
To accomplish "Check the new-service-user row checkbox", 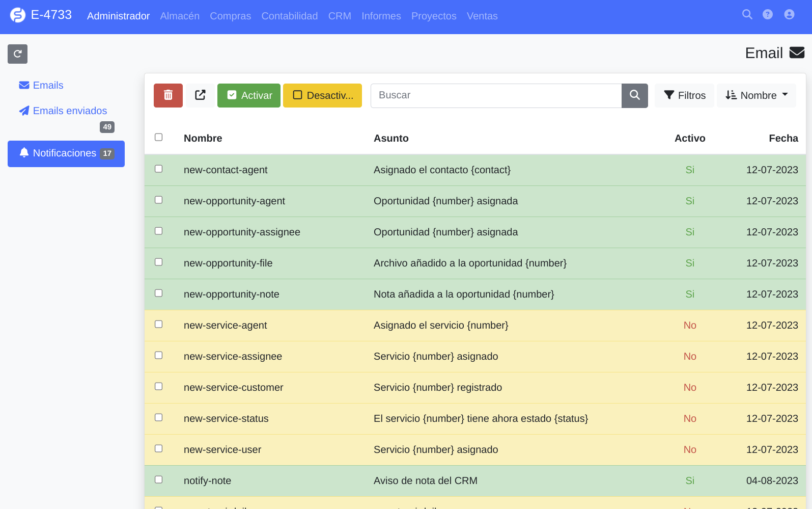I will tap(159, 448).
